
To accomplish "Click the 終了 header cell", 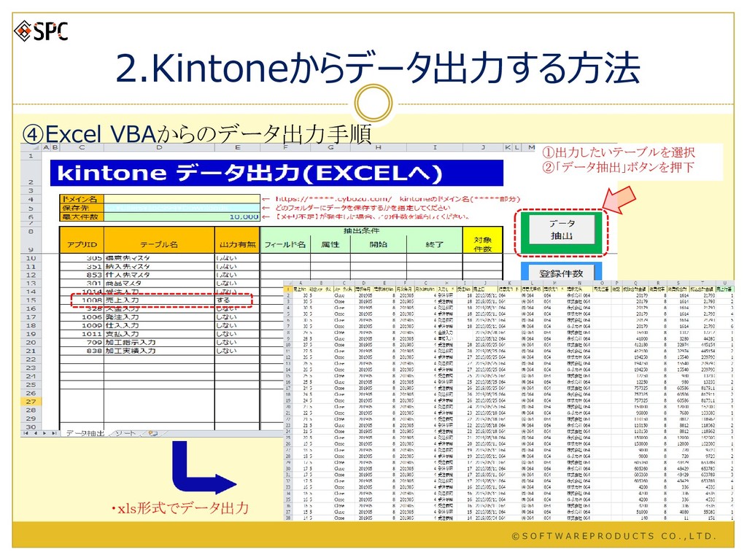I will 435,244.
